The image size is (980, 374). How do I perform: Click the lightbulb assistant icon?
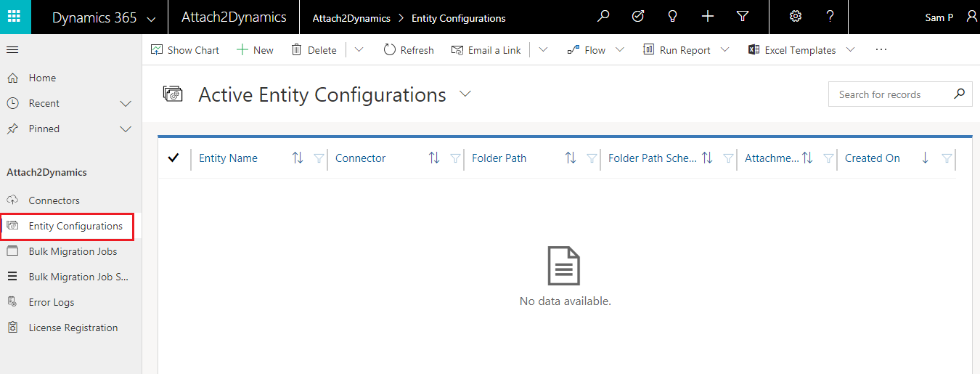673,17
